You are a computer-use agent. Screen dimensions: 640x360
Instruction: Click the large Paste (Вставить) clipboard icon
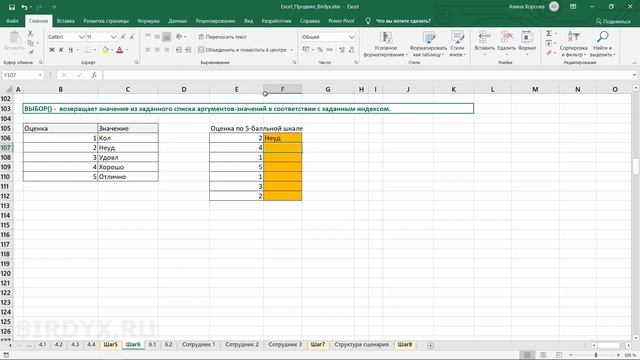coord(15,38)
